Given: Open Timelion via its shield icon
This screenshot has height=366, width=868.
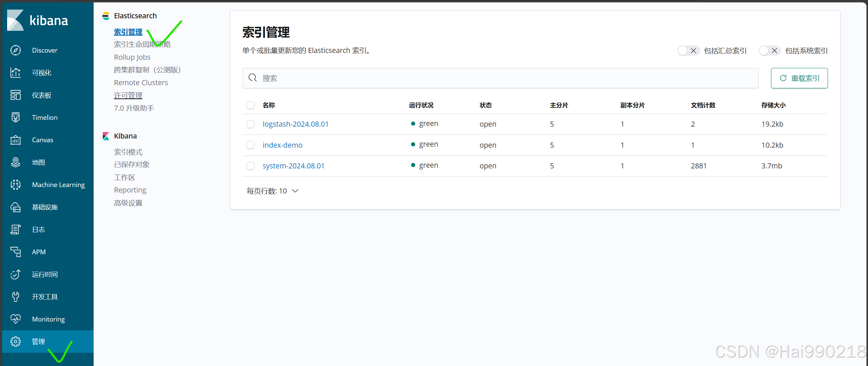Looking at the screenshot, I should [16, 117].
